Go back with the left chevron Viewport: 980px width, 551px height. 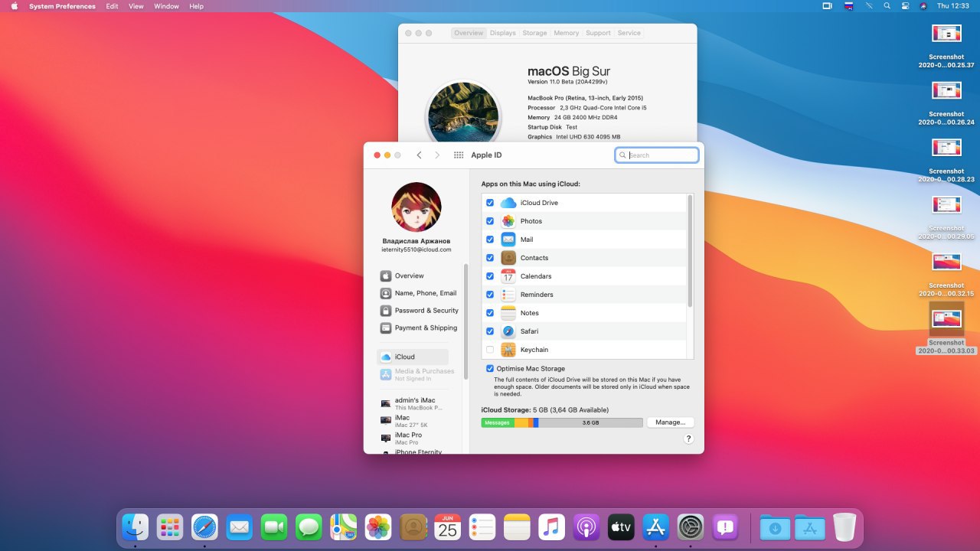point(419,155)
